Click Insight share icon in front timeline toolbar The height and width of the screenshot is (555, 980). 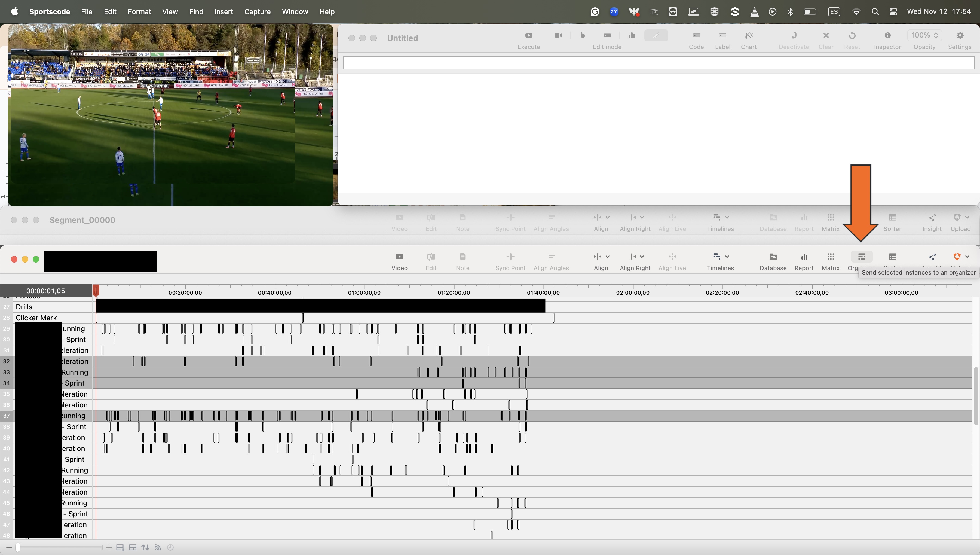(932, 257)
